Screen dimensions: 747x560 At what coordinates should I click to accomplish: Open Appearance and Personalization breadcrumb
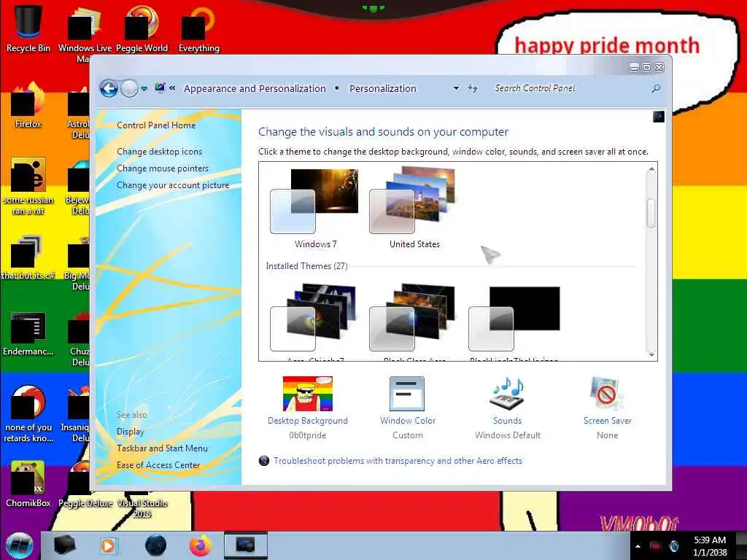[255, 88]
